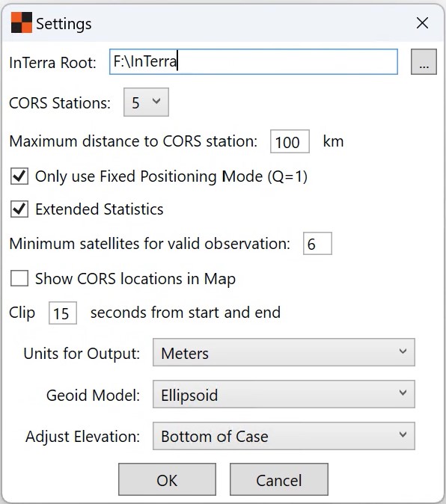Click the maximum distance to CORS station field
The image size is (446, 504).
point(290,141)
